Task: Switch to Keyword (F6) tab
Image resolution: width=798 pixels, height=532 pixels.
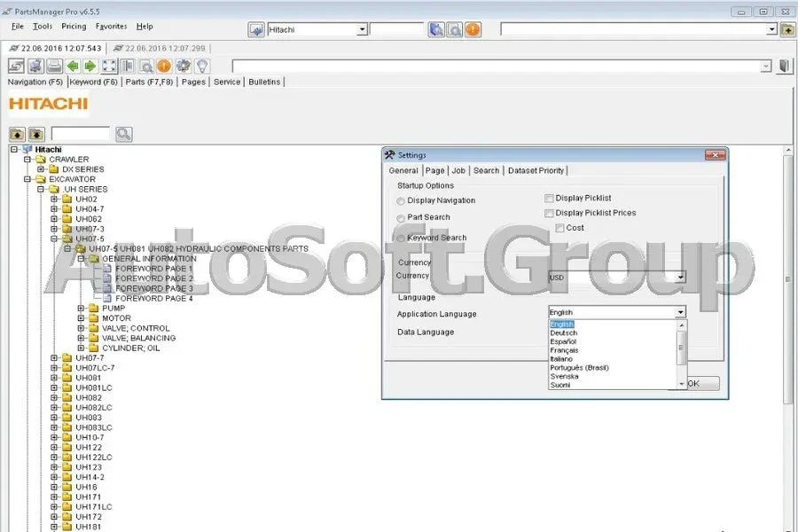Action: click(x=94, y=82)
